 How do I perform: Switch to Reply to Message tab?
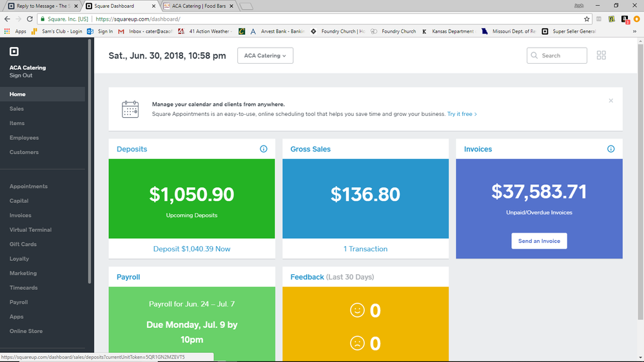[x=43, y=6]
